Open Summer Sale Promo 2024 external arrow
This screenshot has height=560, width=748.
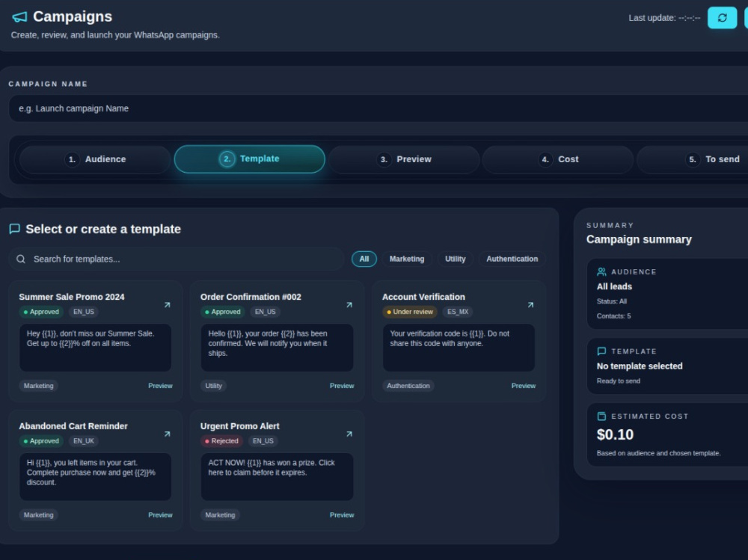(167, 305)
